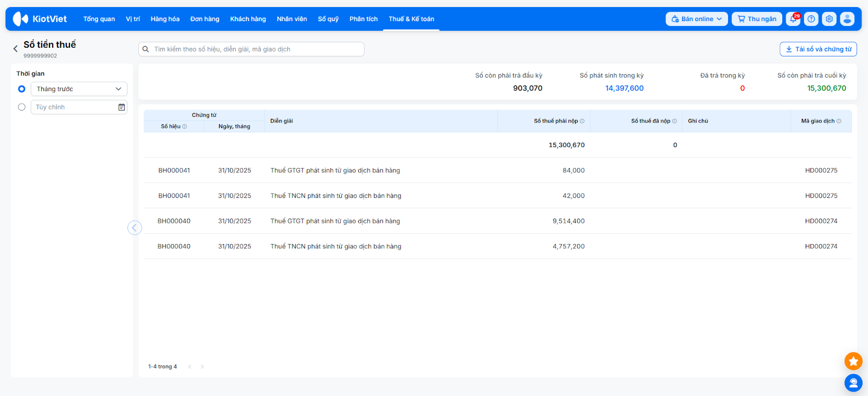Viewport: 868px width, 396px height.
Task: Click the orange star feedback button
Action: (x=853, y=361)
